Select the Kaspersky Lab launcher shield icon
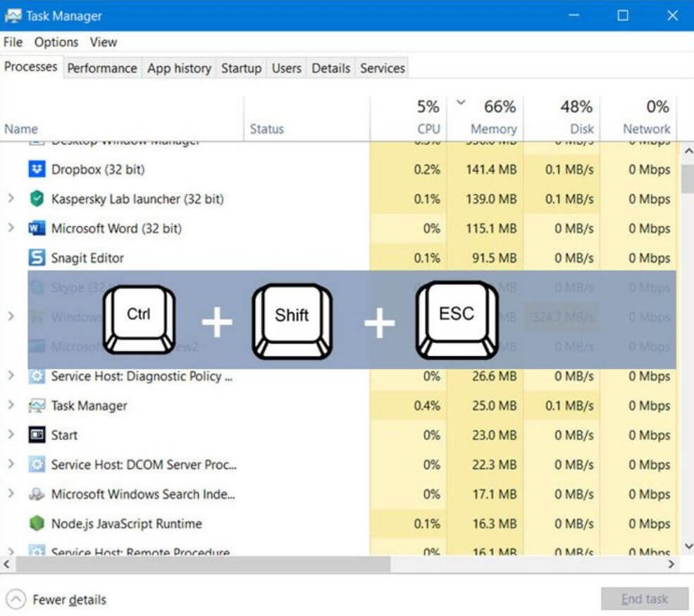This screenshot has height=616, width=694. pyautogui.click(x=37, y=199)
